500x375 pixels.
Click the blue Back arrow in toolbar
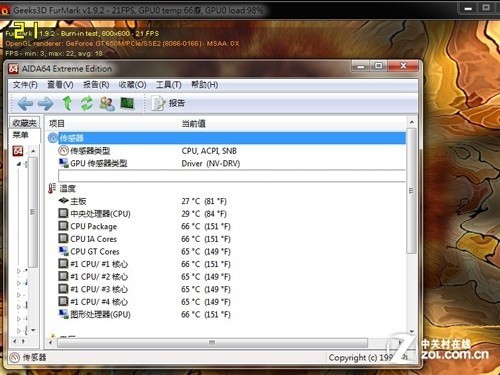pos(25,104)
